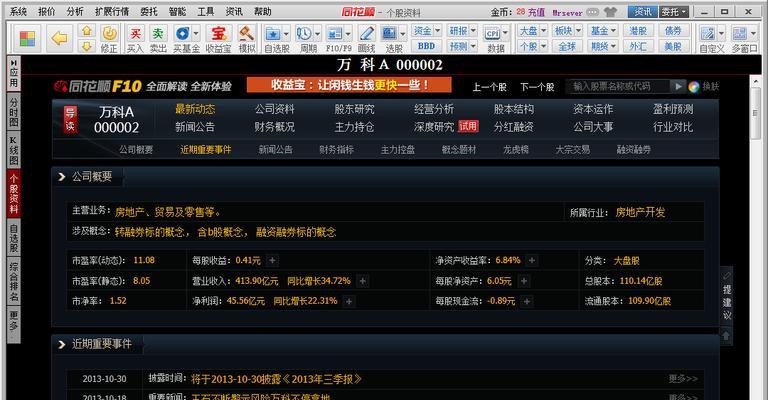Click the chat bubble icon beside Mrsever
768x400 pixels.
(x=593, y=12)
